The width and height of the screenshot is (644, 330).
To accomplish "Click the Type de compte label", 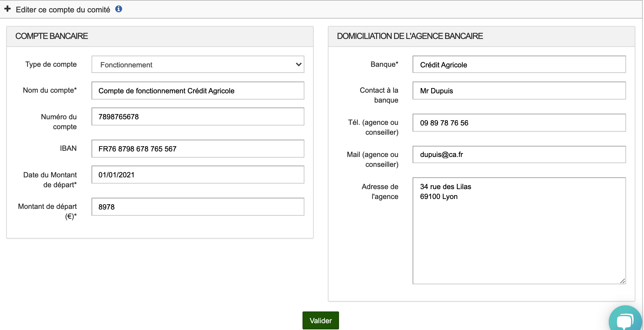I will coord(51,64).
